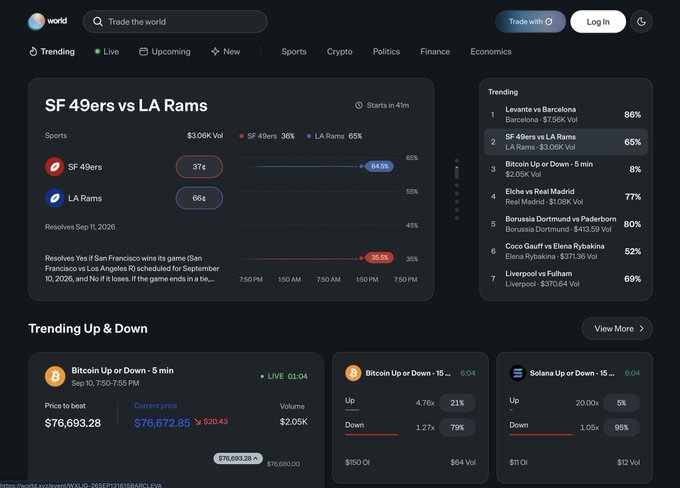Open Bitcoin Up or Down - 5 min title
Viewport: 680px width, 488px height.
pos(122,370)
